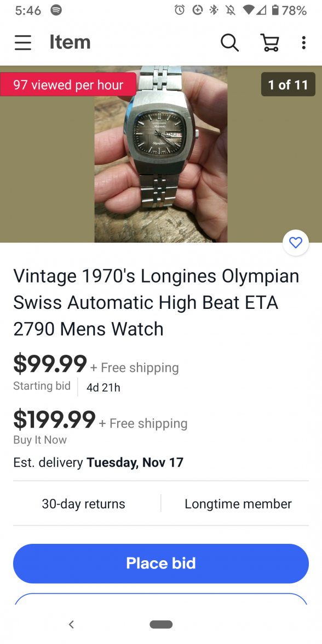Open the Longines watch photo
Image resolution: width=322 pixels, height=644 pixels.
[161, 154]
